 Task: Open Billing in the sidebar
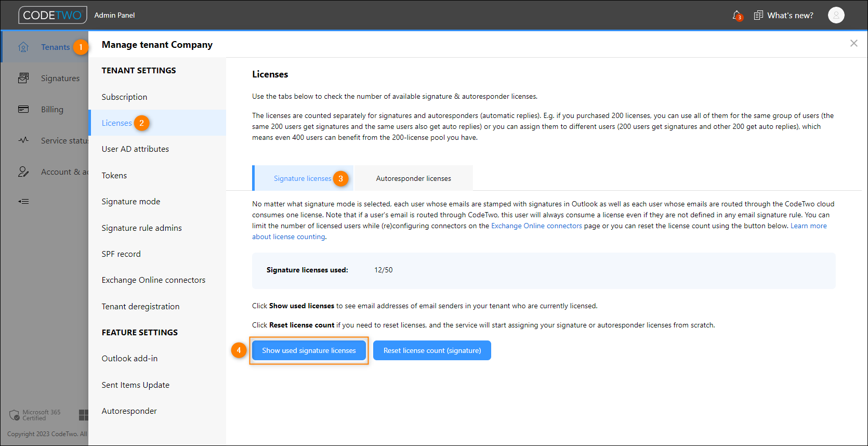pyautogui.click(x=52, y=110)
